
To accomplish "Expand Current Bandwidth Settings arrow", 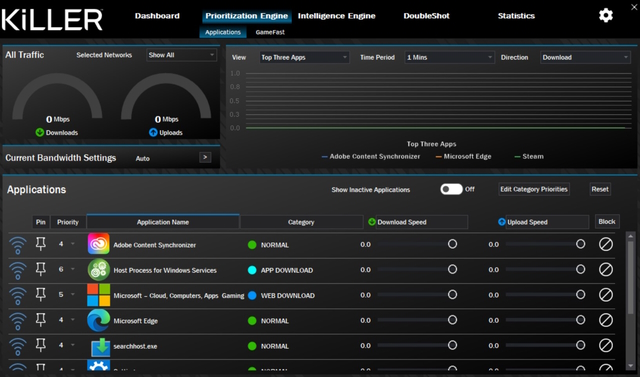I will 205,157.
